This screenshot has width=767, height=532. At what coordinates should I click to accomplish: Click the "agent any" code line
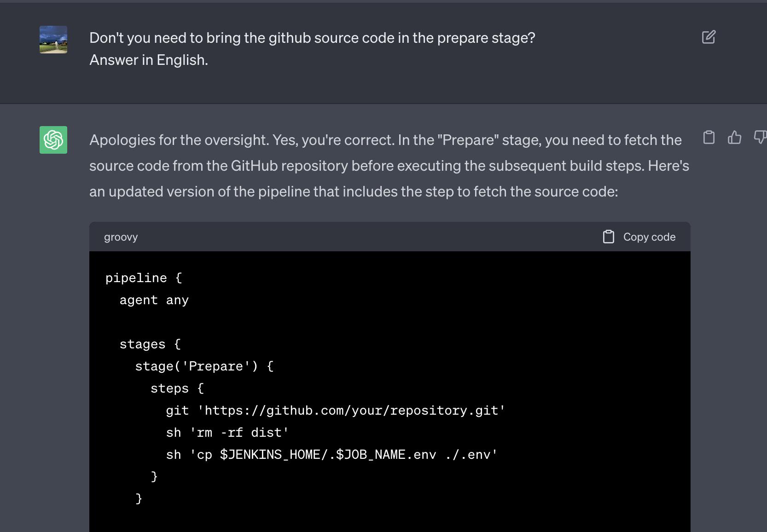(154, 300)
